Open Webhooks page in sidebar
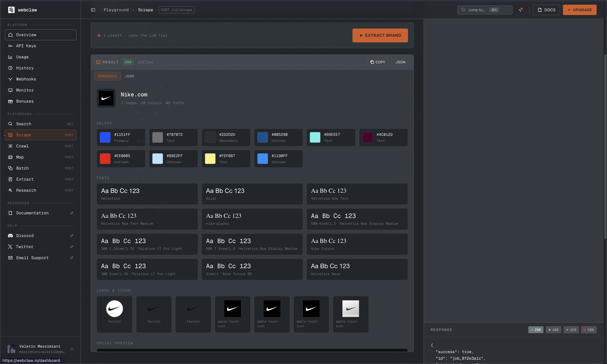The width and height of the screenshot is (607, 364). pos(40,79)
